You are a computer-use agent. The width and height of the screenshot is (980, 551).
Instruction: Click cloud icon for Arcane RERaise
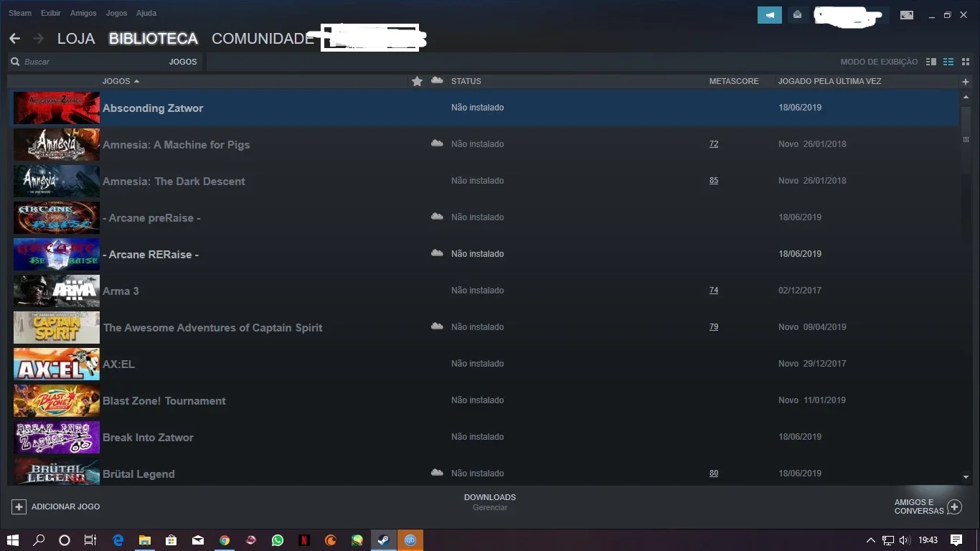click(437, 253)
